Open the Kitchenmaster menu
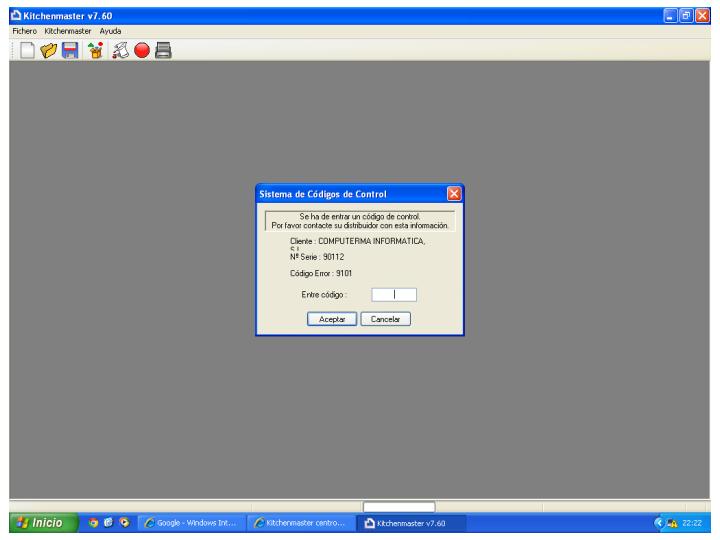720x540 pixels. 68,31
